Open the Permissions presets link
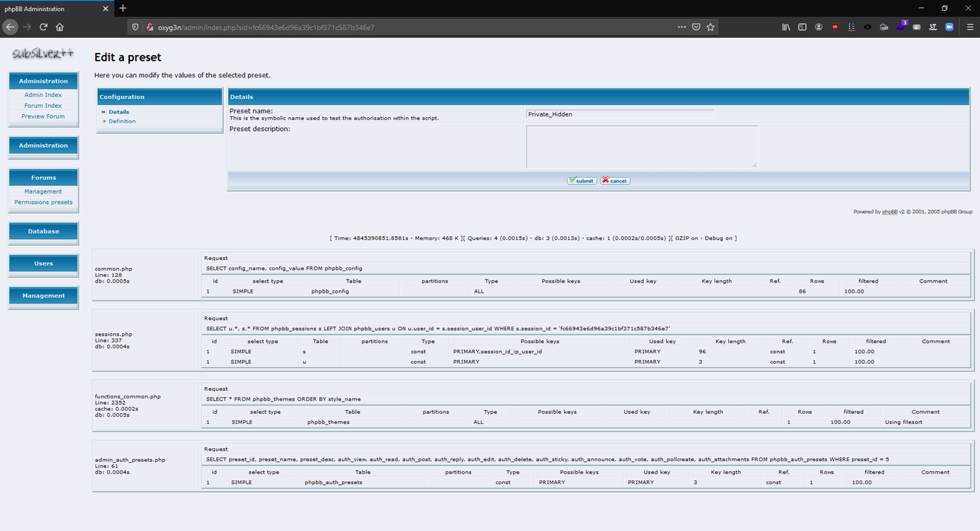The height and width of the screenshot is (531, 980). (x=44, y=202)
